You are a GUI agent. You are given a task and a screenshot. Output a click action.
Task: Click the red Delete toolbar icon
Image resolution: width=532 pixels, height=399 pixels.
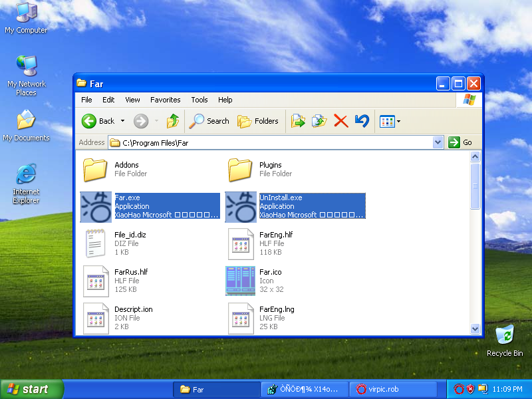(340, 121)
